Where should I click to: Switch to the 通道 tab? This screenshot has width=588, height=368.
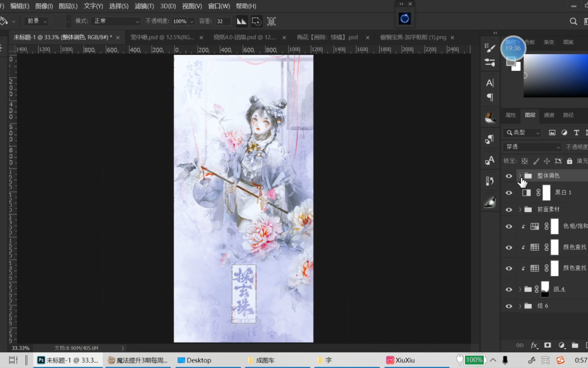point(549,115)
